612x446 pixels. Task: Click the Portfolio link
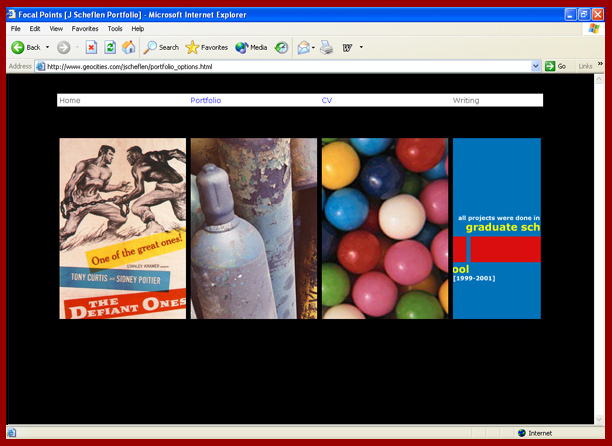206,100
